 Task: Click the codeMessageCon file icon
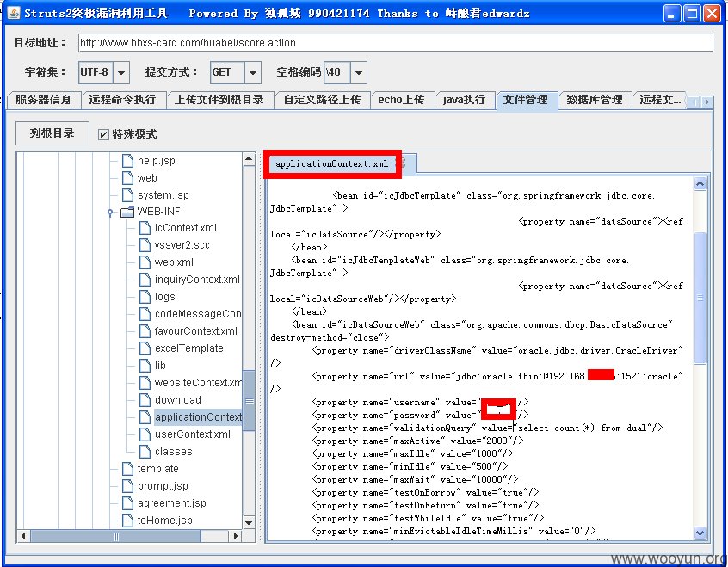(145, 314)
